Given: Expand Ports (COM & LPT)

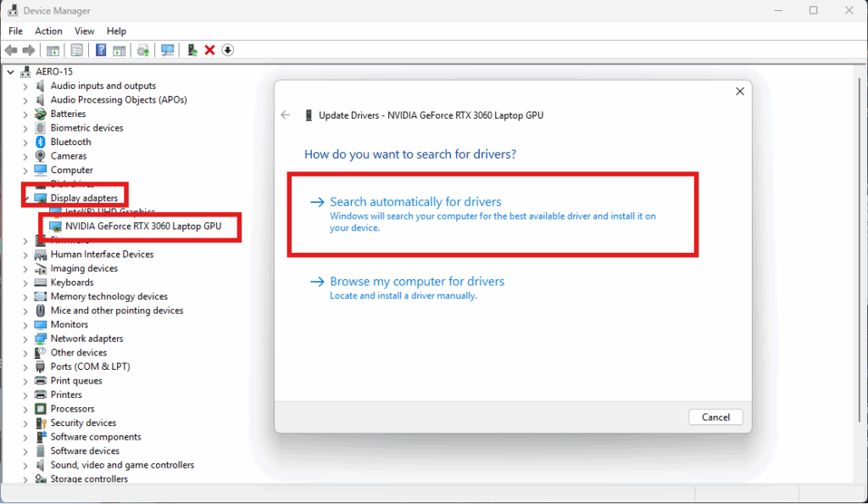Looking at the screenshot, I should (25, 367).
